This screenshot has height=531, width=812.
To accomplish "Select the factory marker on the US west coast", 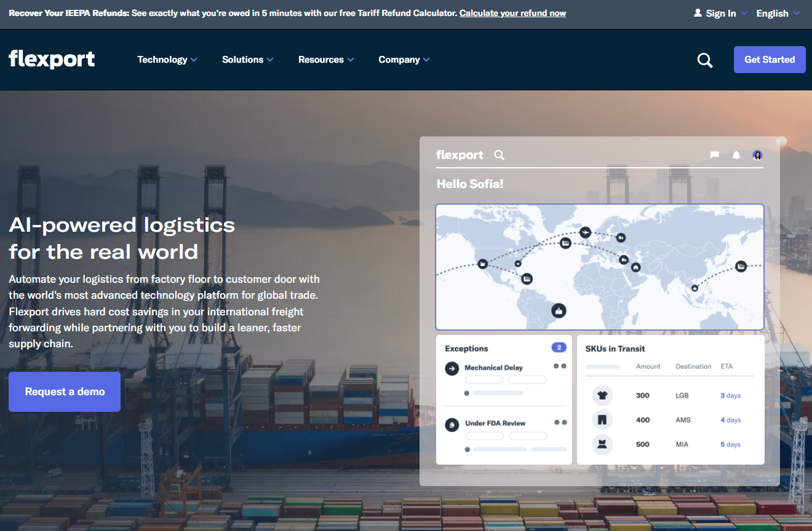I will point(483,264).
